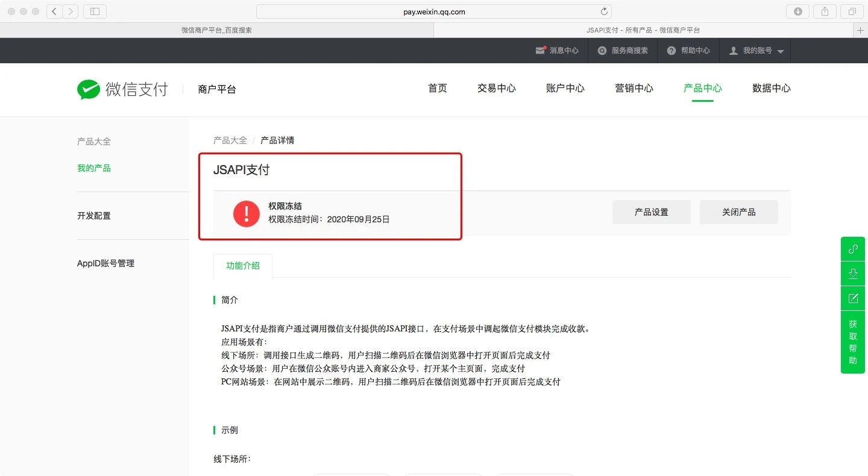This screenshot has height=476, width=868.
Task: Add a new Safari tab
Action: coord(861,30)
